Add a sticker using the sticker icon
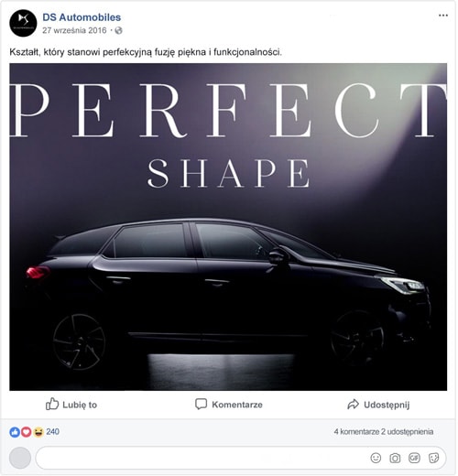 [433, 458]
